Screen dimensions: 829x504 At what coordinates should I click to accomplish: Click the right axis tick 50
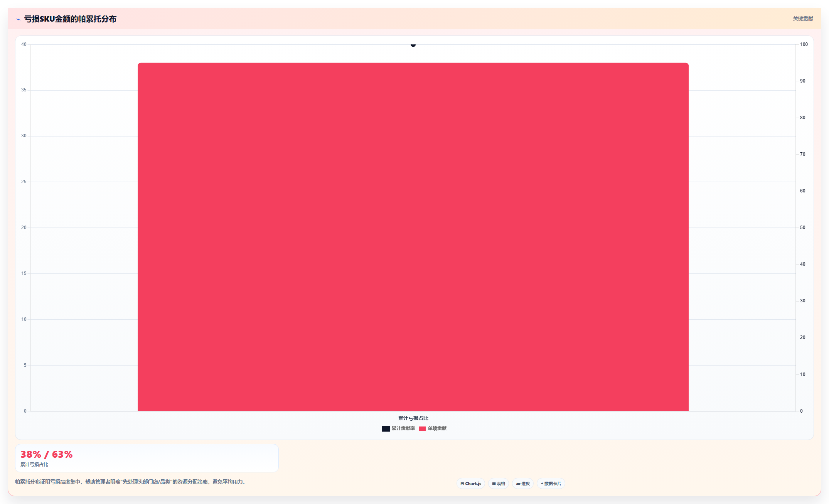802,228
